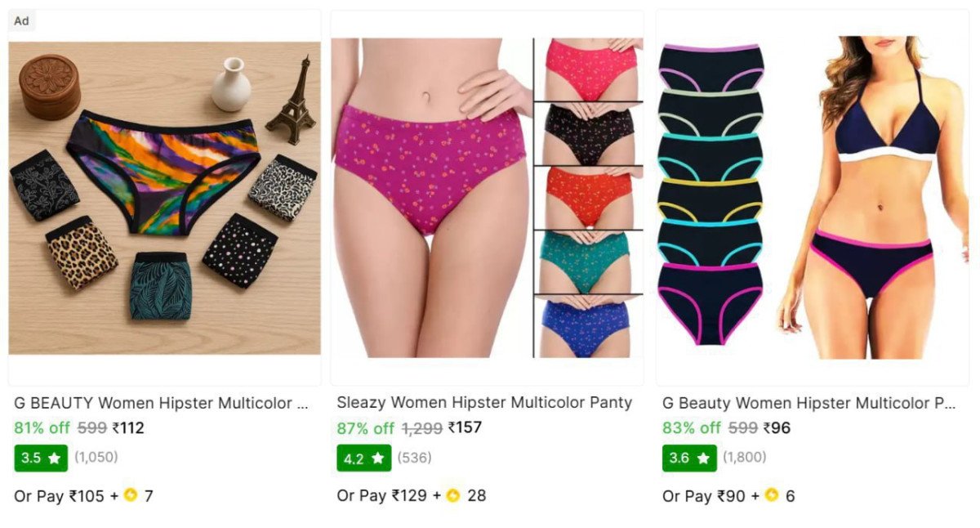Image resolution: width=980 pixels, height=528 pixels.
Task: Open G BEAUTY Women Hipster Multicolor ad title
Action: click(x=162, y=403)
